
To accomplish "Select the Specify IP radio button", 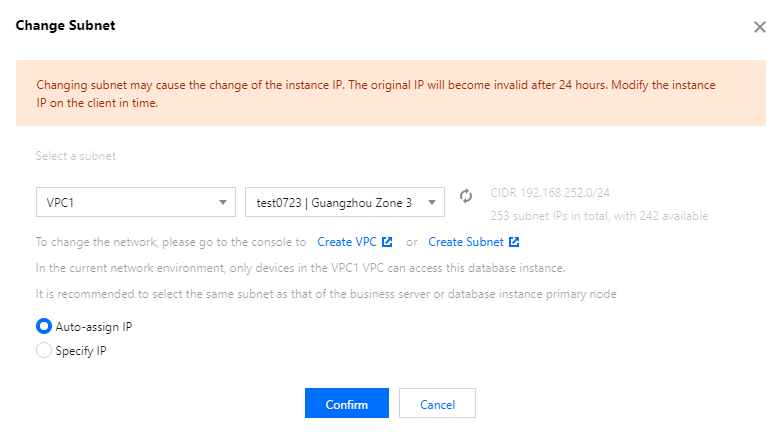I will coord(43,350).
